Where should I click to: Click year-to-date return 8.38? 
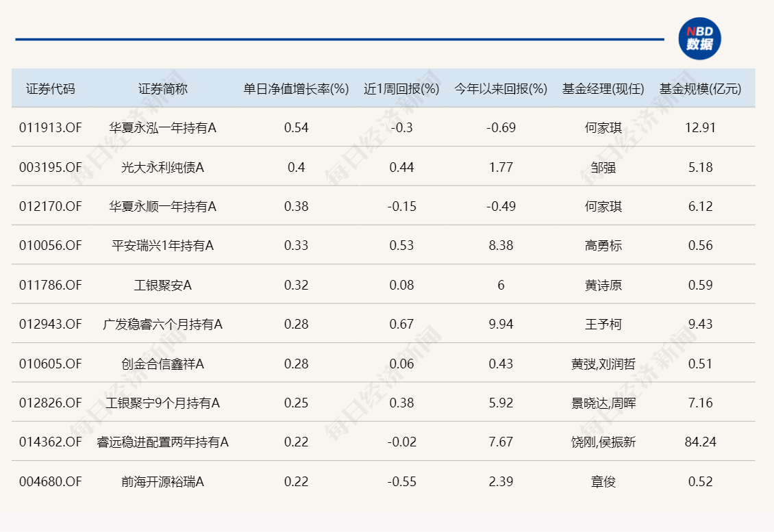click(x=501, y=245)
